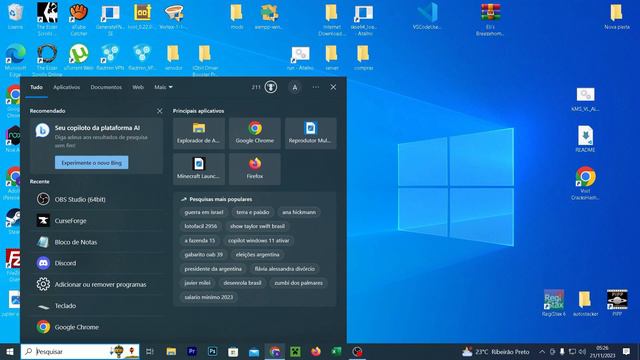
Task: Search popular term 'guerra em israel'
Action: coord(204,212)
